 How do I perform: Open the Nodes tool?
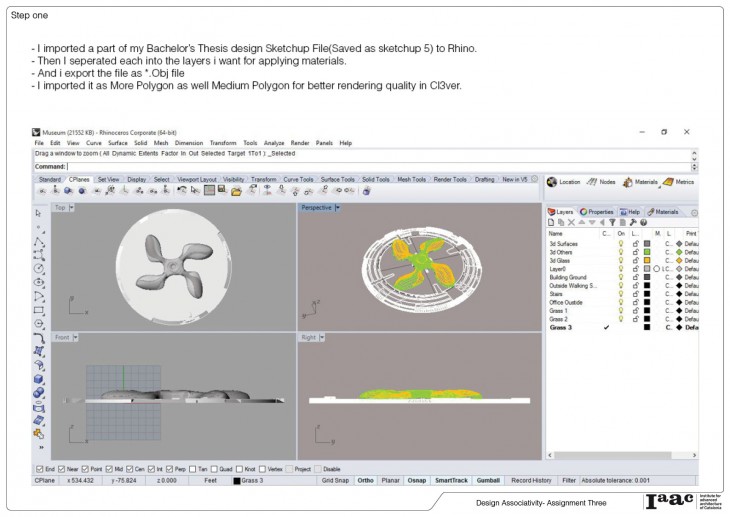pos(593,182)
